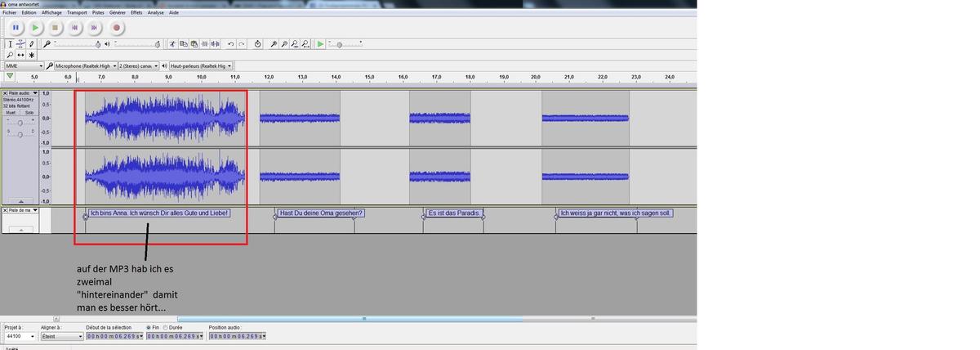Image resolution: width=980 pixels, height=350 pixels.
Task: Pause using the Pause button
Action: (16, 28)
